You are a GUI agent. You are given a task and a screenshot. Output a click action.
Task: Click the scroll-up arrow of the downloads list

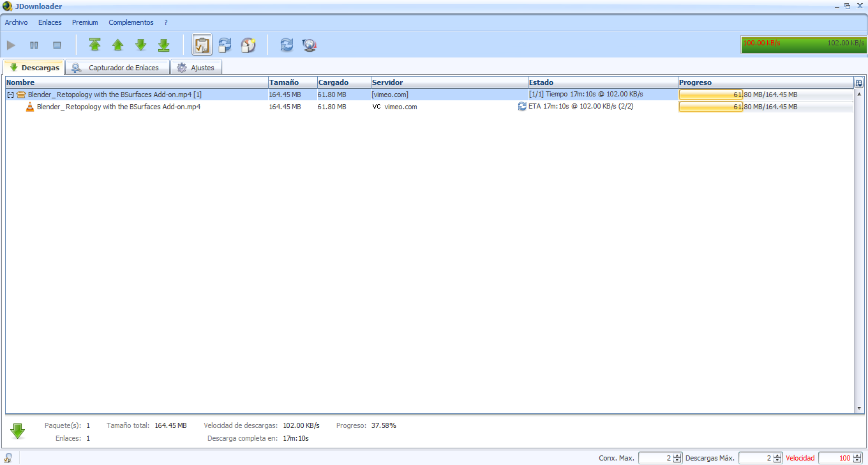click(859, 94)
